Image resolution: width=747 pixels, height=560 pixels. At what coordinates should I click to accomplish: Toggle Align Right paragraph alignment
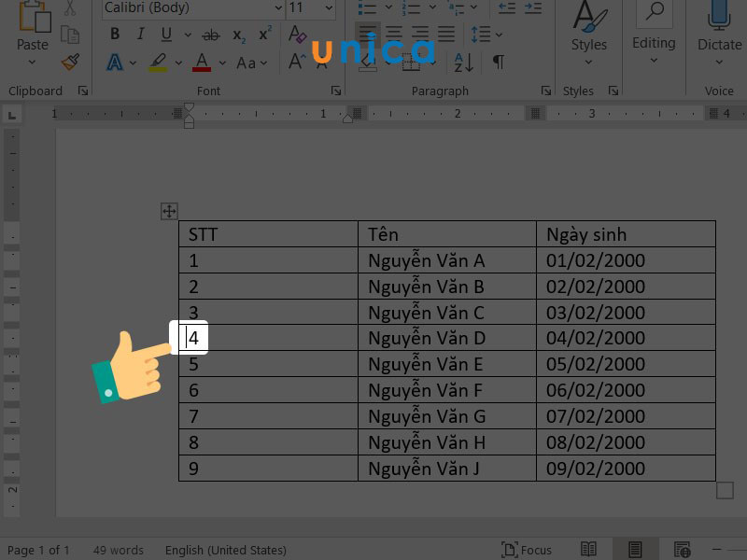tap(419, 34)
